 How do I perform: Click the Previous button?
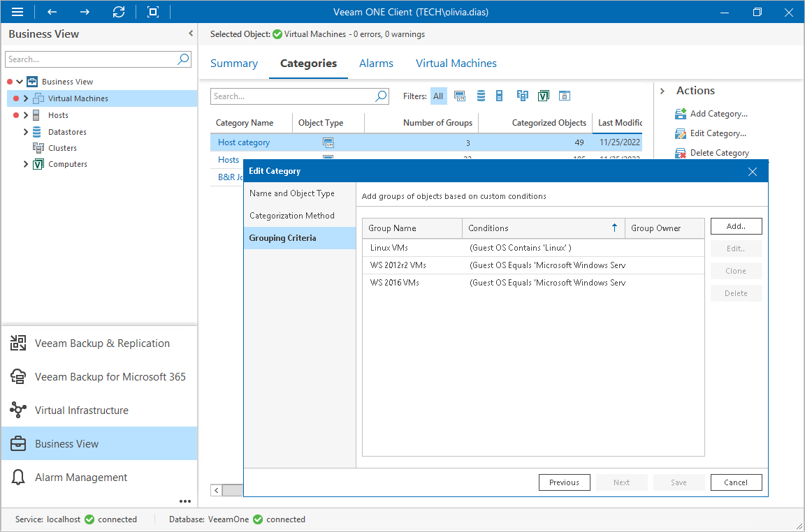pyautogui.click(x=564, y=482)
